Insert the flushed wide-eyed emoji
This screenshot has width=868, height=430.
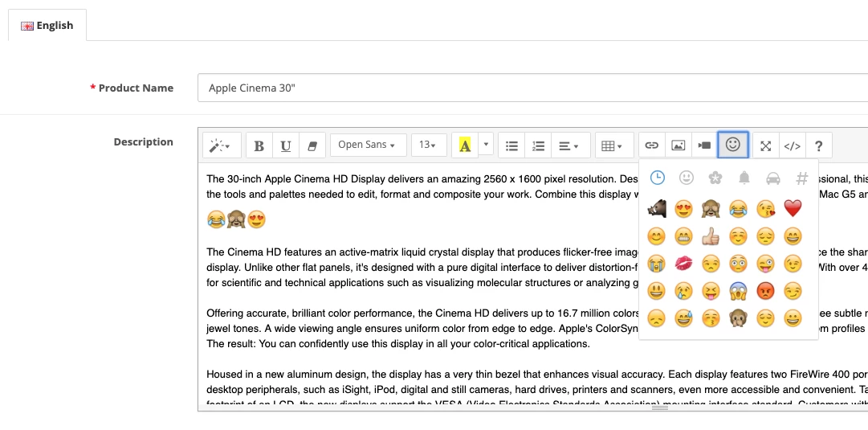coord(738,264)
